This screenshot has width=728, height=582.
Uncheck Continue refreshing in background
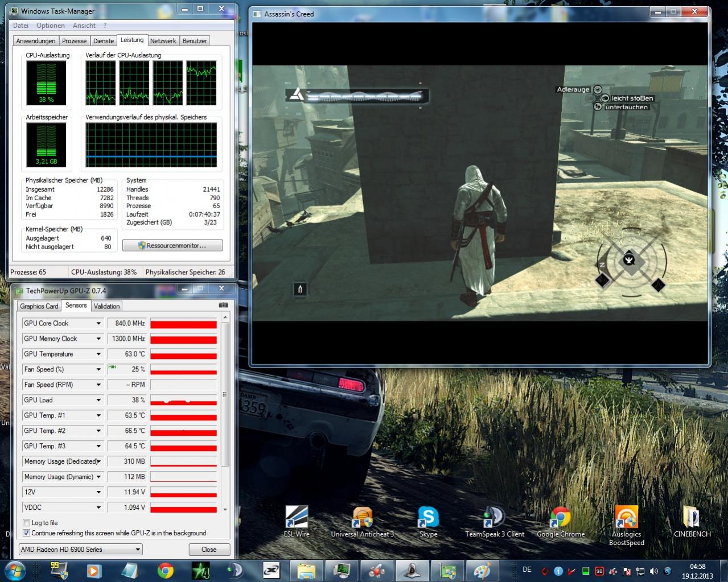[x=26, y=533]
